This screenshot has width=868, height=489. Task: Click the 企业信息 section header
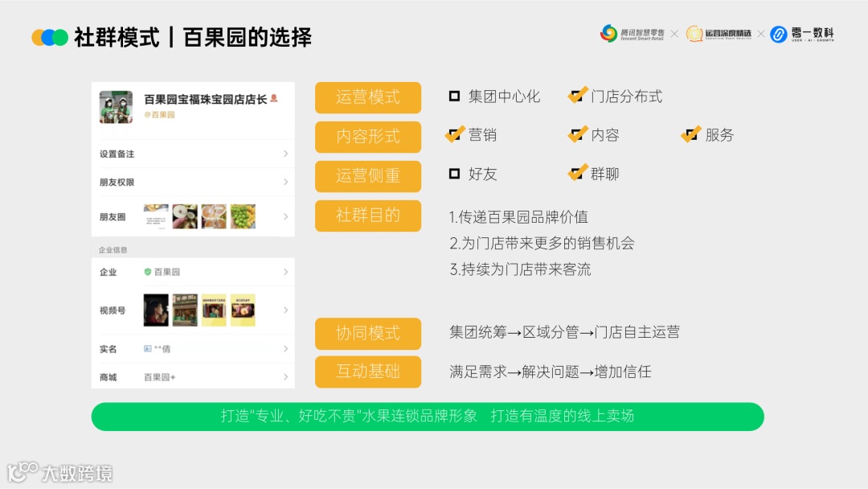pyautogui.click(x=113, y=250)
